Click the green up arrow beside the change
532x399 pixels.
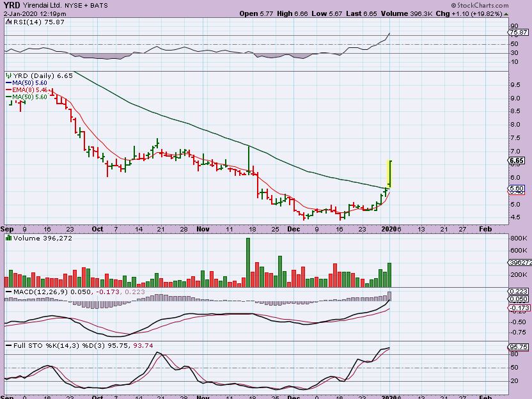pyautogui.click(x=506, y=14)
